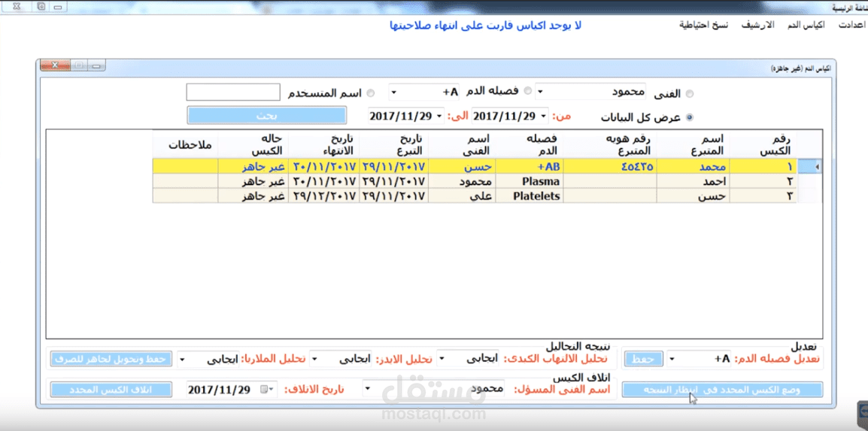The height and width of the screenshot is (431, 868).
Task: Close the اكياس الدم (غير جاهزه) inner window
Action: point(54,65)
